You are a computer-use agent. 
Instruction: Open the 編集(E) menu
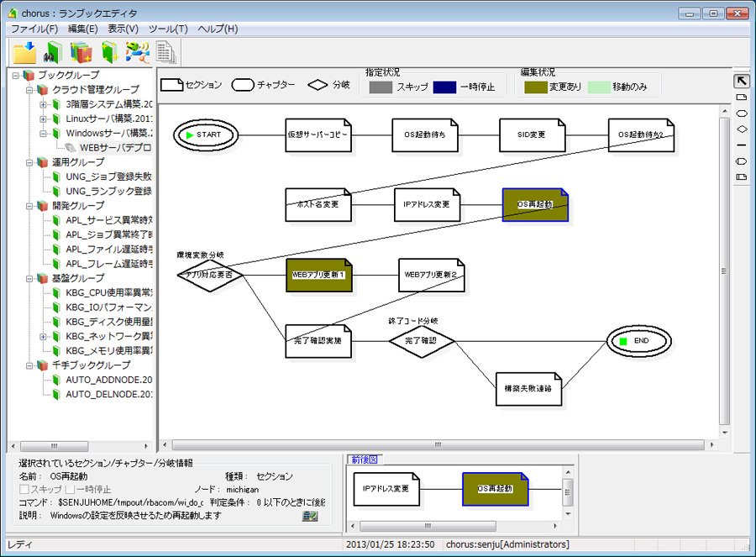(83, 29)
